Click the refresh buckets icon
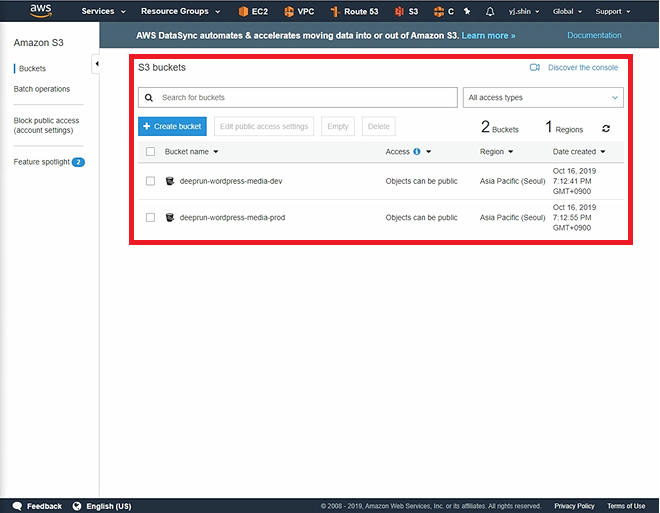The width and height of the screenshot is (660, 513). [x=606, y=128]
